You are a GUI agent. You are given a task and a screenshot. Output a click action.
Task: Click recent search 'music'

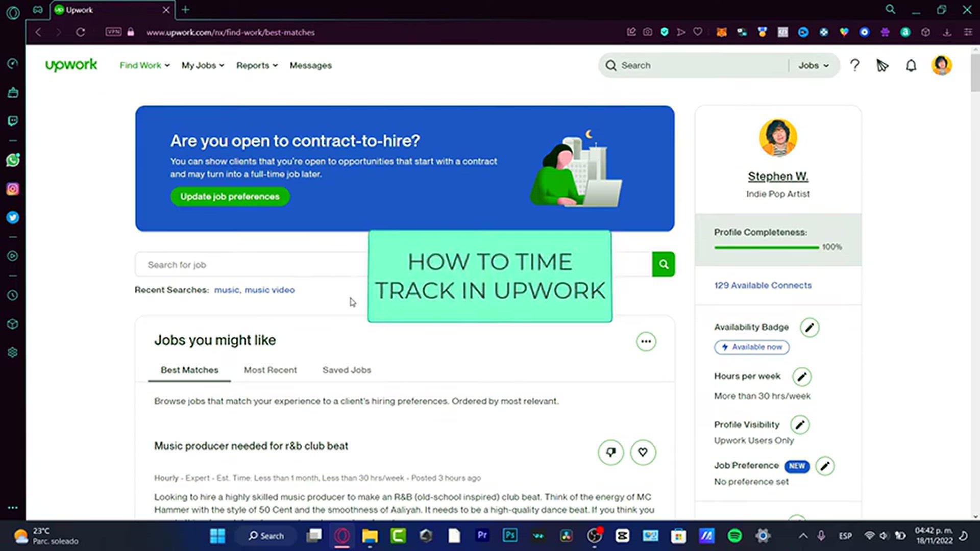pyautogui.click(x=227, y=290)
